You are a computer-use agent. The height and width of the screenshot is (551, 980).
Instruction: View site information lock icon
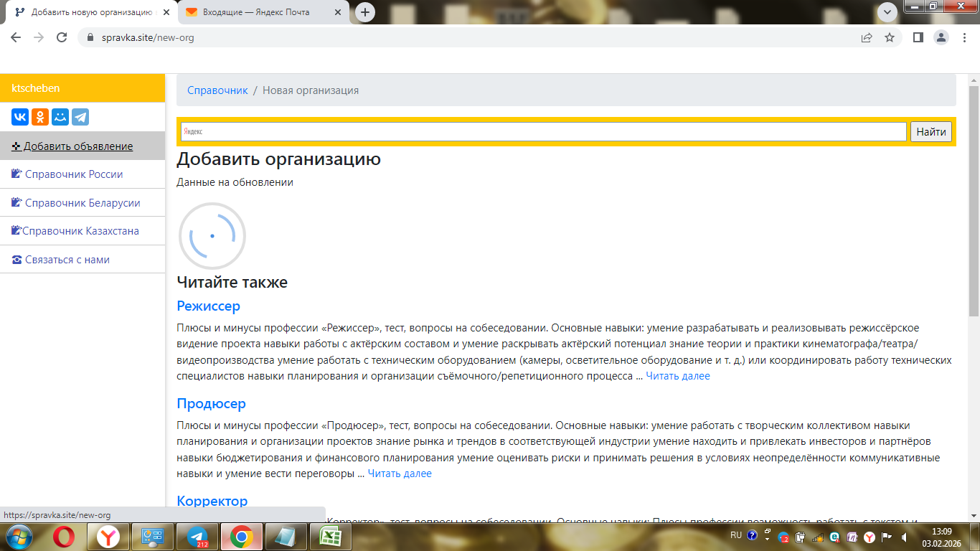(x=90, y=37)
